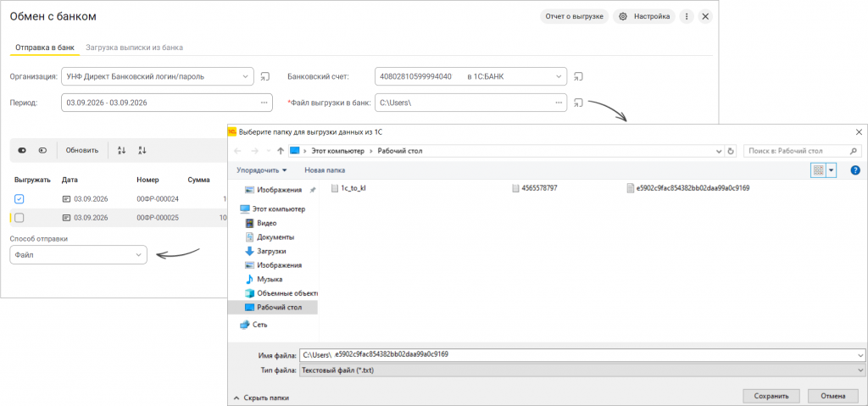Document icon in row 00ФР-000024

tap(66, 199)
